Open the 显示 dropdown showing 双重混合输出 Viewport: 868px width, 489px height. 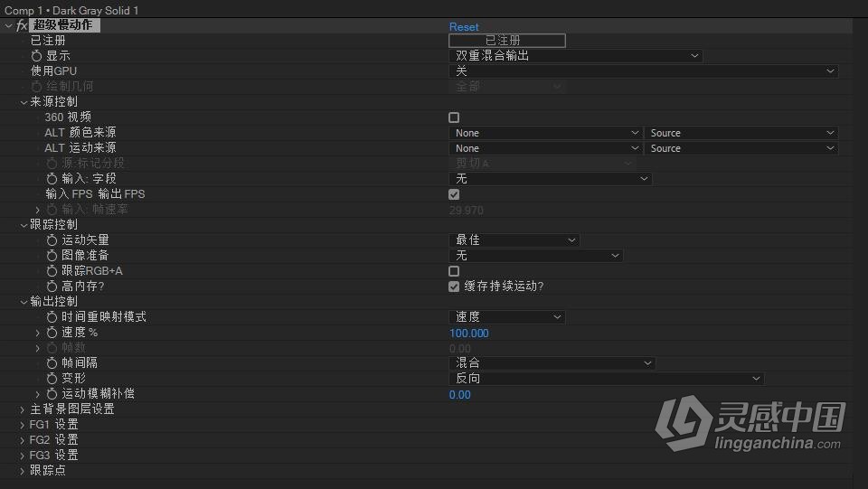[576, 56]
